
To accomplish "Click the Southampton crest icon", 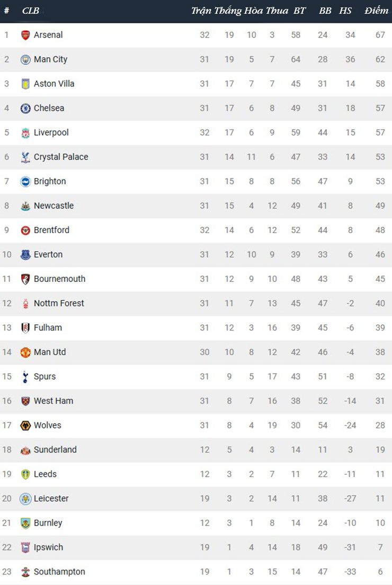I will point(25,571).
